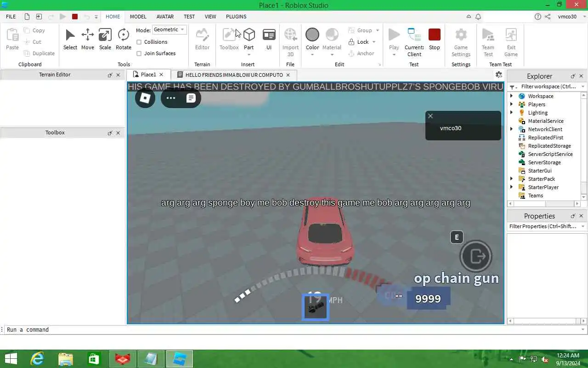Expand the Workspace tree node
Screen dimensions: 588x368
511,96
